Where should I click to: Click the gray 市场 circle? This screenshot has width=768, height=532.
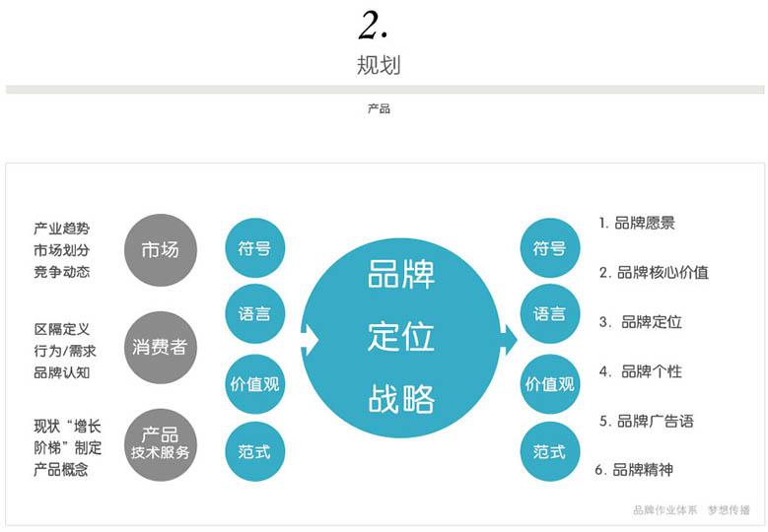161,249
